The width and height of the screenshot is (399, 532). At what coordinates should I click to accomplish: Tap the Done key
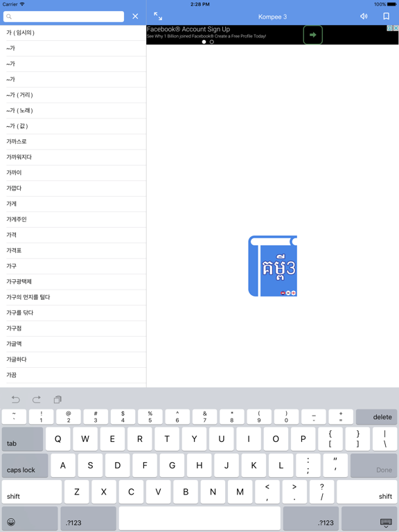(373, 465)
